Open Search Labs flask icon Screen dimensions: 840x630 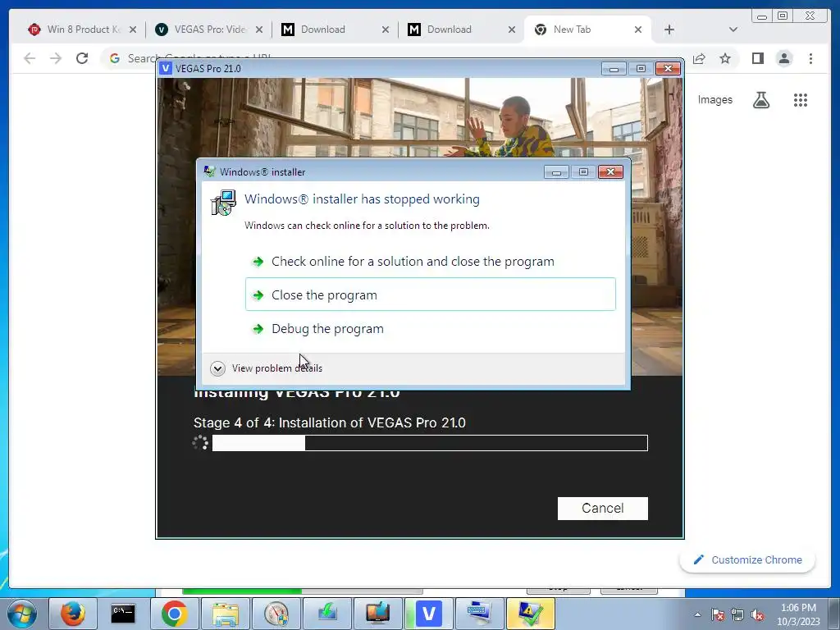[760, 99]
